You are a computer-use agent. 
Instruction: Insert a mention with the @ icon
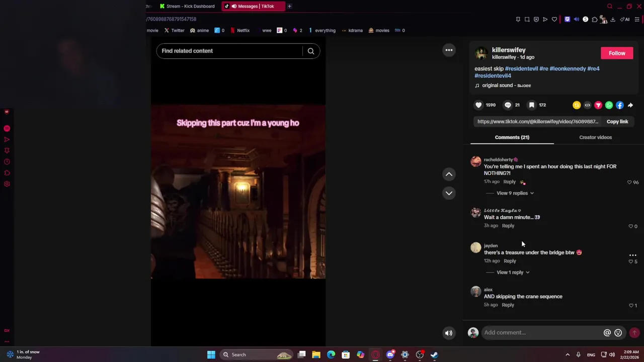point(607,332)
